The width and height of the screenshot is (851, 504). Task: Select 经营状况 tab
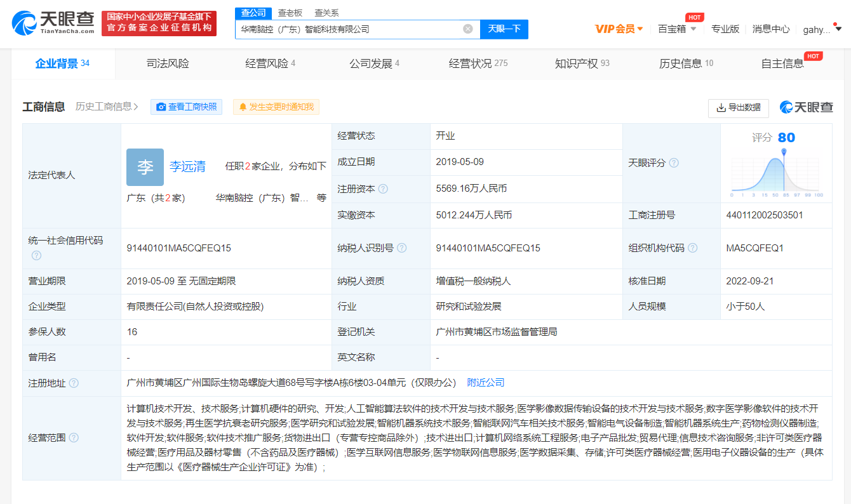(478, 63)
